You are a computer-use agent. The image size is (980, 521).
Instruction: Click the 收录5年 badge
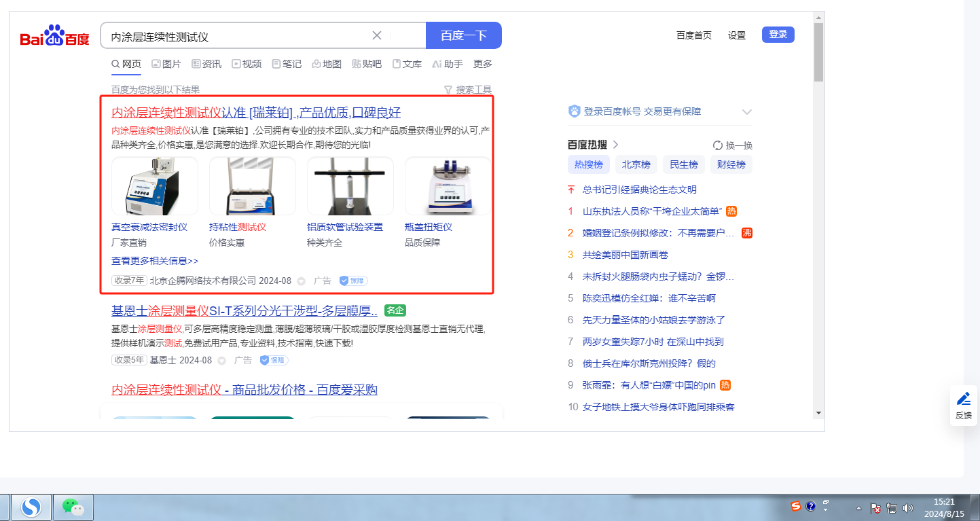(x=129, y=360)
